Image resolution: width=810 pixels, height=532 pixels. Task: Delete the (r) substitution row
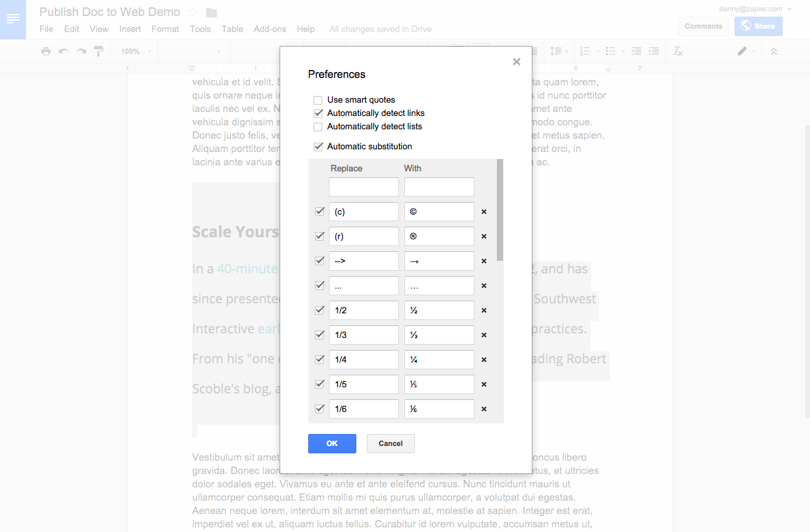[484, 237]
